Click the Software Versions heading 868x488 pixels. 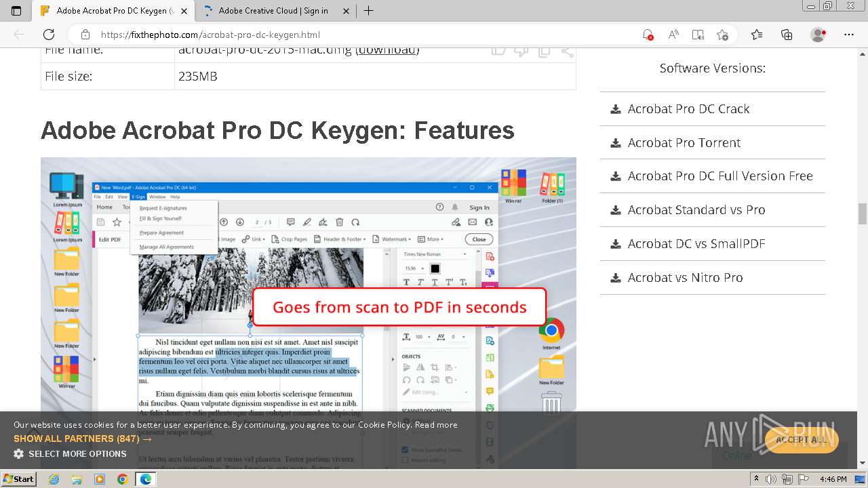[x=712, y=68]
